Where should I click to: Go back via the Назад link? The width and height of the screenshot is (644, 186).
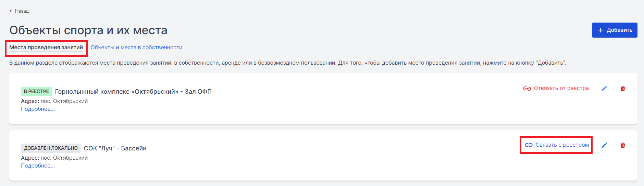(19, 11)
